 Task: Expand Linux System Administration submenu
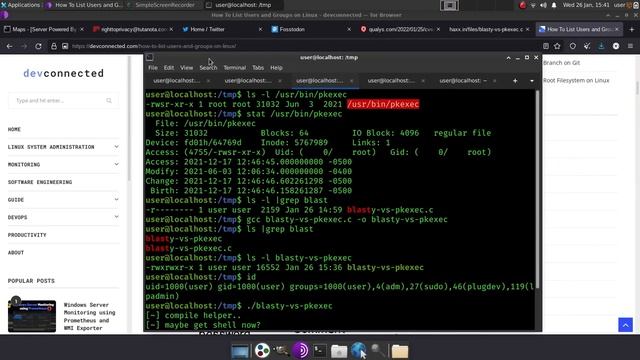116,147
